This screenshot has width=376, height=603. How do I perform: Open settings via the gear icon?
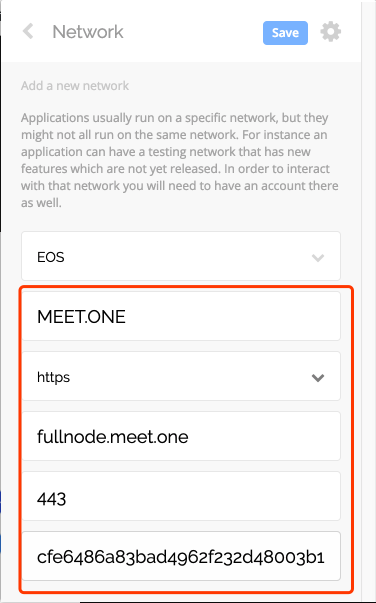coord(331,32)
